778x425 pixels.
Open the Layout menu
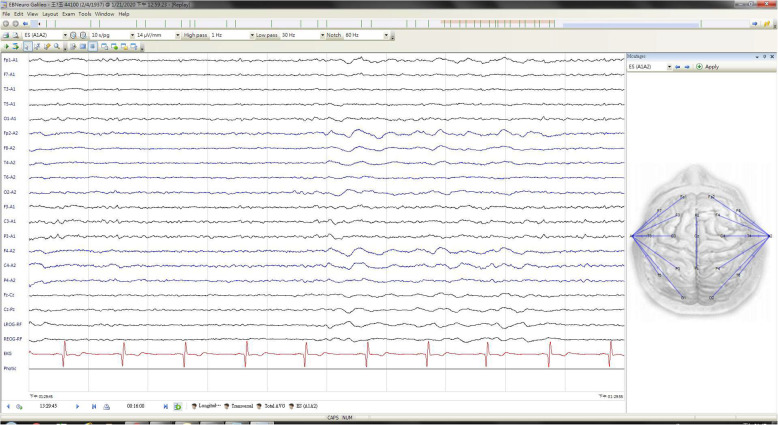[50, 14]
